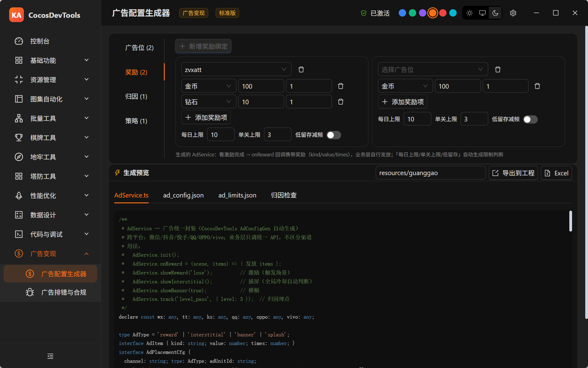Delete the zvxatt reward binding
This screenshot has height=368, width=588.
pos(301,70)
